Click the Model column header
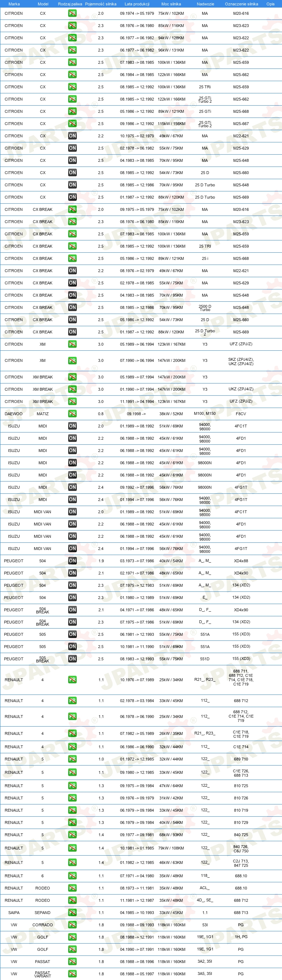Viewport: 282px width, 980px height. click(x=43, y=4)
